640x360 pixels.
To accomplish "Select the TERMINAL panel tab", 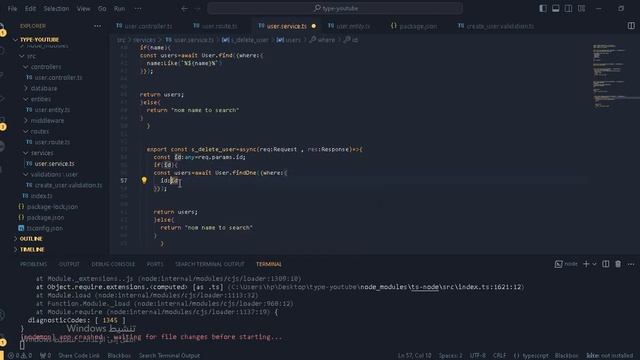I will [x=269, y=264].
